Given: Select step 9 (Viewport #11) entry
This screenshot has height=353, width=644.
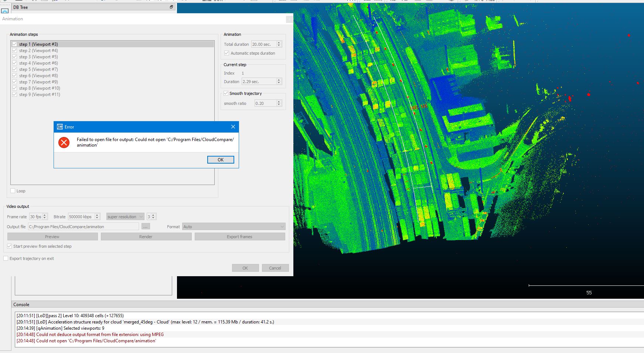Looking at the screenshot, I should click(x=40, y=95).
